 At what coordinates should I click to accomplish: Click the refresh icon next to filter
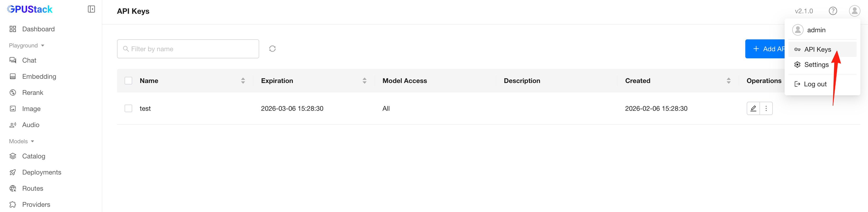click(272, 49)
